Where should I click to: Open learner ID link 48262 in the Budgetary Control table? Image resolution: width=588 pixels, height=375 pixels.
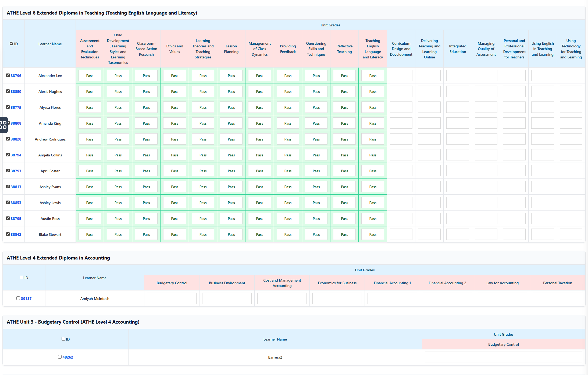point(68,357)
